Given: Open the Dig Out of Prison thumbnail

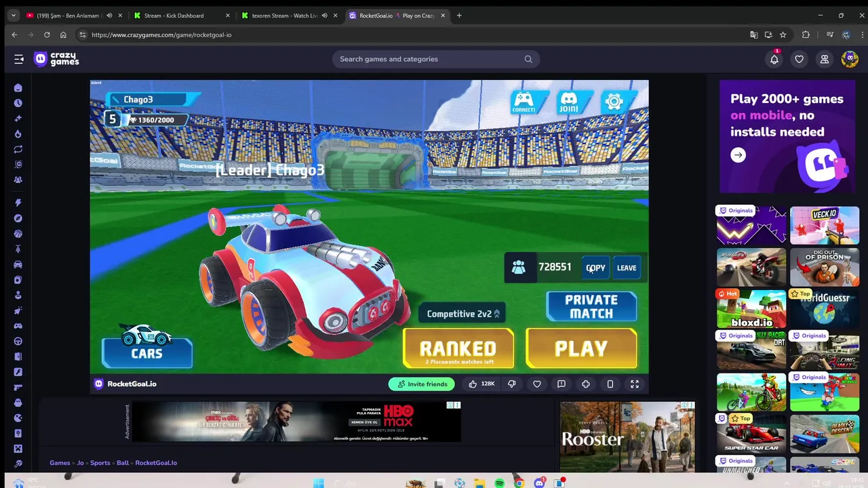Looking at the screenshot, I should 825,267.
